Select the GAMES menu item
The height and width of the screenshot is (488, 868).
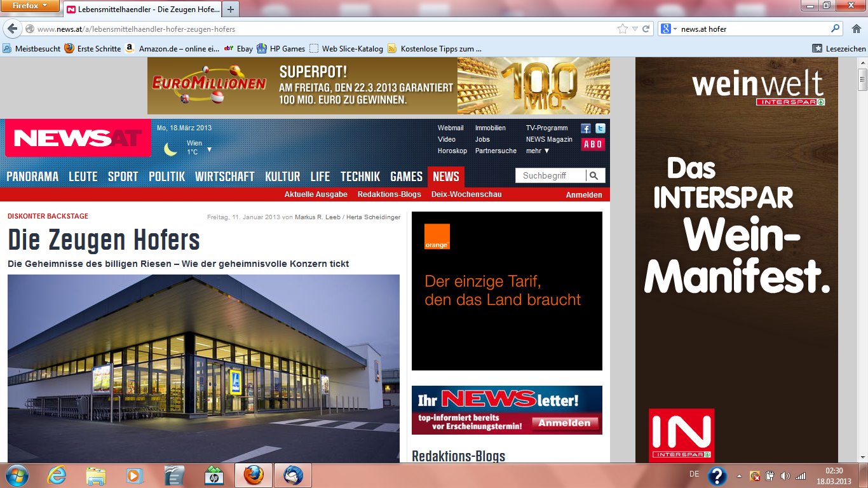pos(407,177)
